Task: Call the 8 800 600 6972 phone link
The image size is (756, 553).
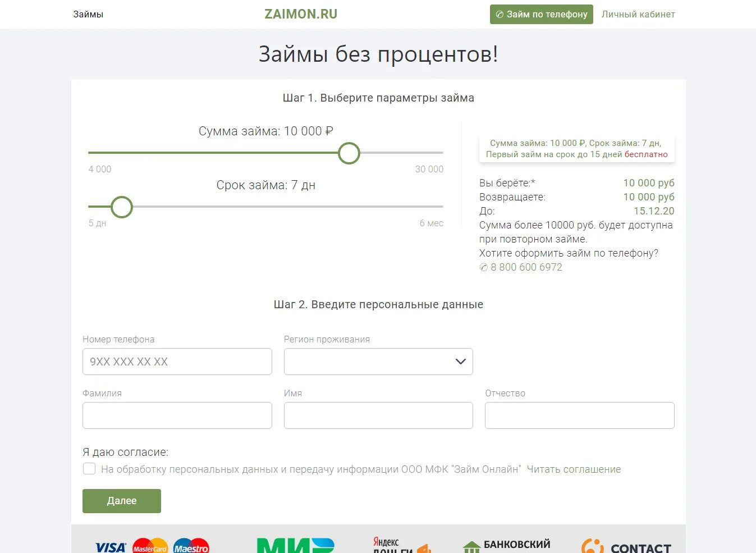Action: point(521,267)
